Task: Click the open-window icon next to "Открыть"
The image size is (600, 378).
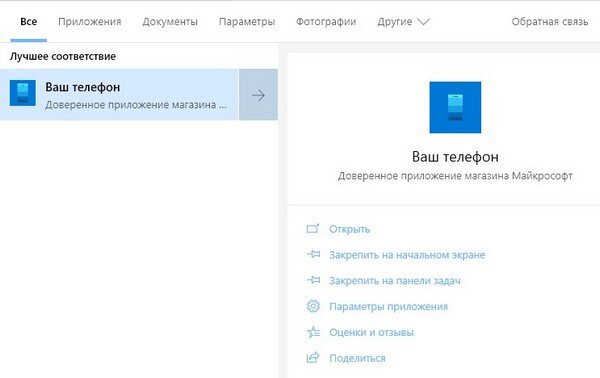Action: (313, 228)
